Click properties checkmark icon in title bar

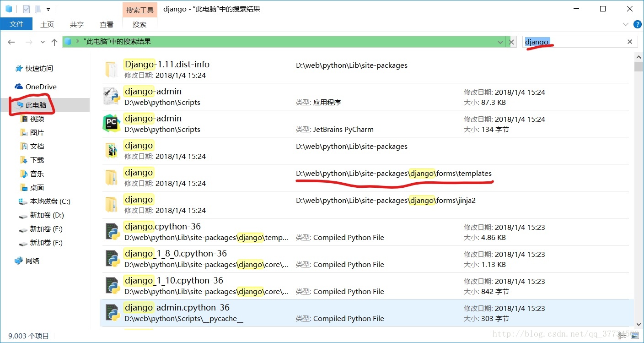[26, 9]
